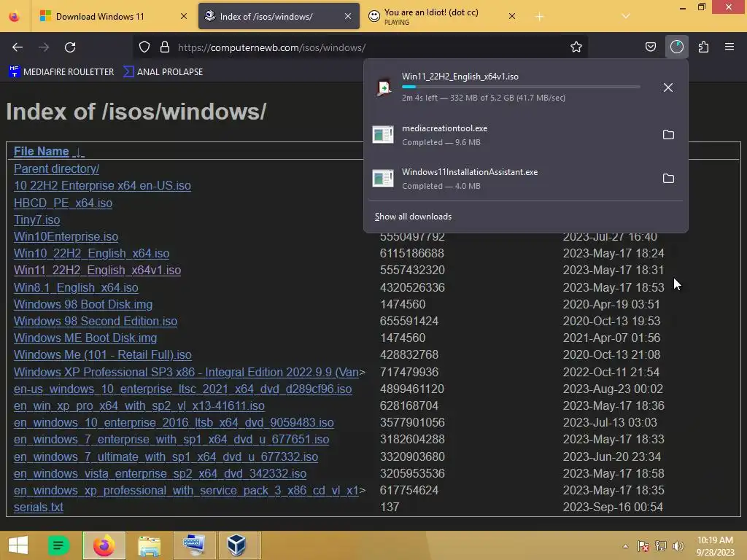Select the Index of /isos/windows/ tab
747x560 pixels.
[279, 17]
